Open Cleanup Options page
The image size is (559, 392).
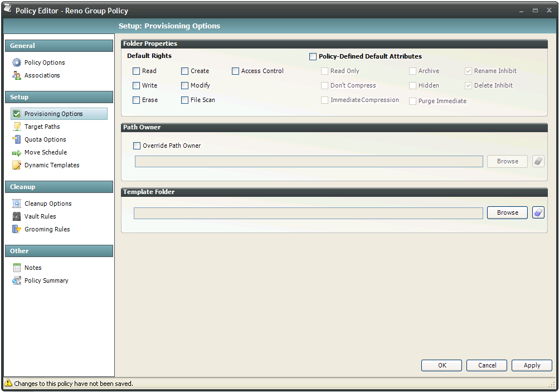pyautogui.click(x=48, y=204)
